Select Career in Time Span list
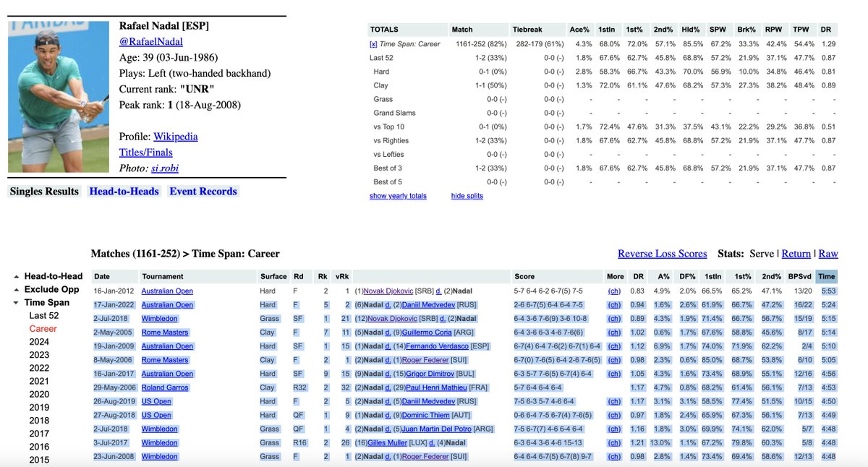This screenshot has width=868, height=467. [x=43, y=328]
